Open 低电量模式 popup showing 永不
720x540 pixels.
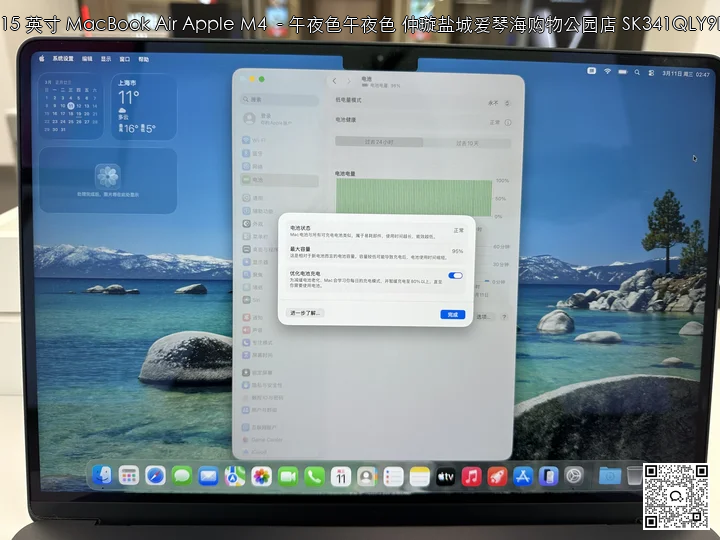(x=499, y=103)
